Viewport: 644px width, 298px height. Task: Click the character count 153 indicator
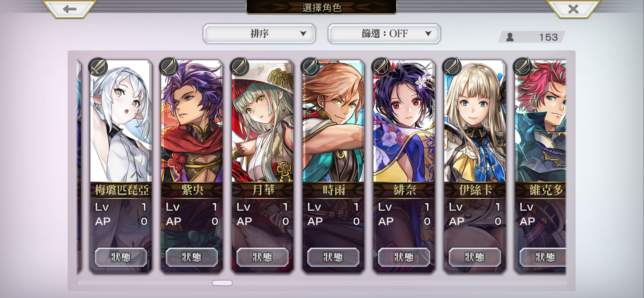[x=532, y=37]
